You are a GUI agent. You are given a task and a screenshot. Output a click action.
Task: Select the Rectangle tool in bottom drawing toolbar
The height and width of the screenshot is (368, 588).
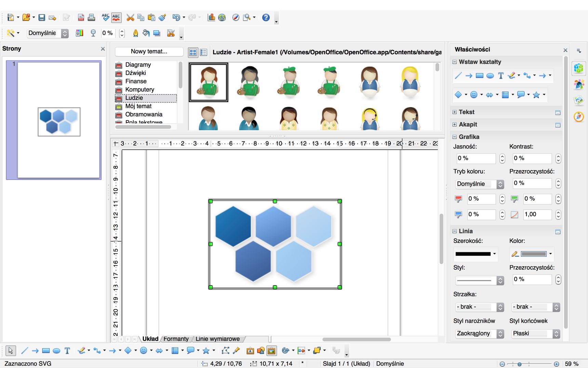tap(46, 351)
